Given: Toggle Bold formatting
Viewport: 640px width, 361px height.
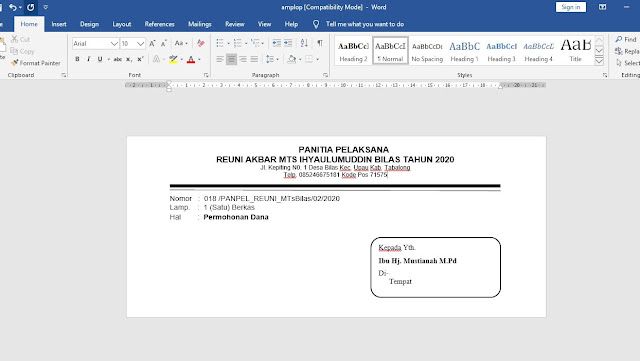Looking at the screenshot, I should (77, 59).
